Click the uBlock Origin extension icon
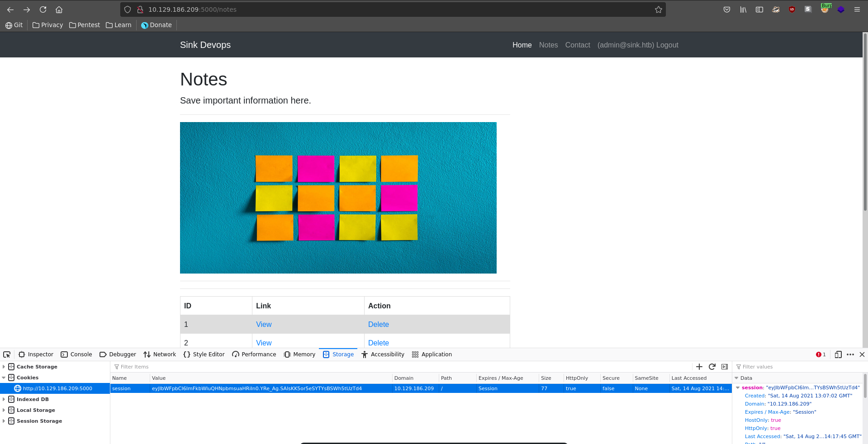The width and height of the screenshot is (868, 444). pos(792,9)
